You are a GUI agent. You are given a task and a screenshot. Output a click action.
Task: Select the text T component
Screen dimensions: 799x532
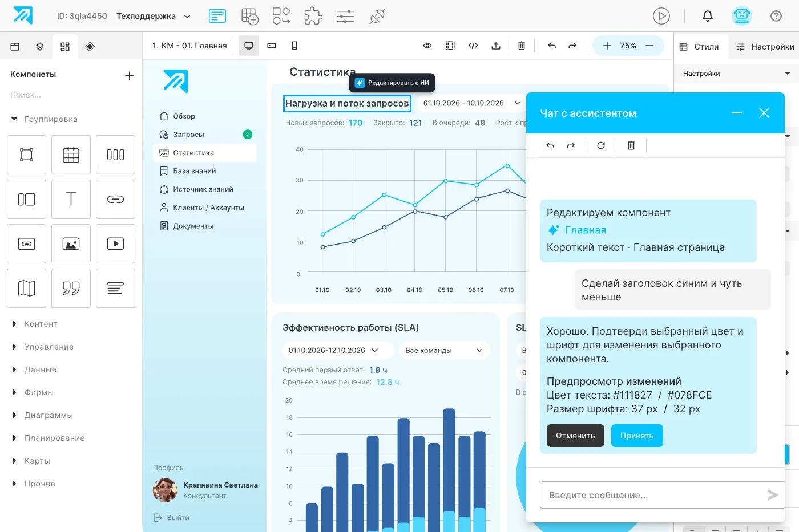pos(71,199)
